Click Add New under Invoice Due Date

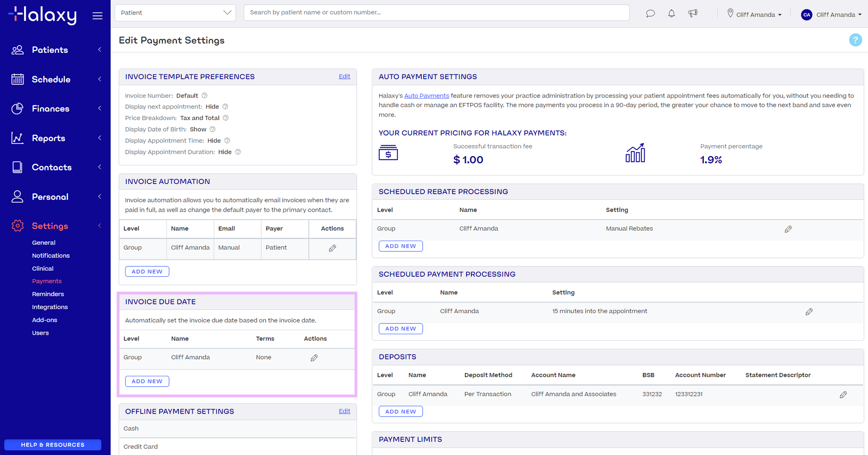tap(147, 381)
